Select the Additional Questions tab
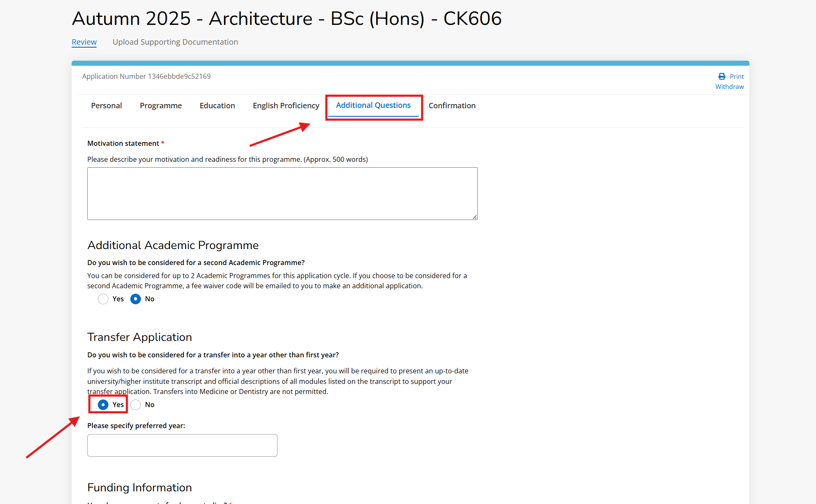816x504 pixels. tap(373, 105)
